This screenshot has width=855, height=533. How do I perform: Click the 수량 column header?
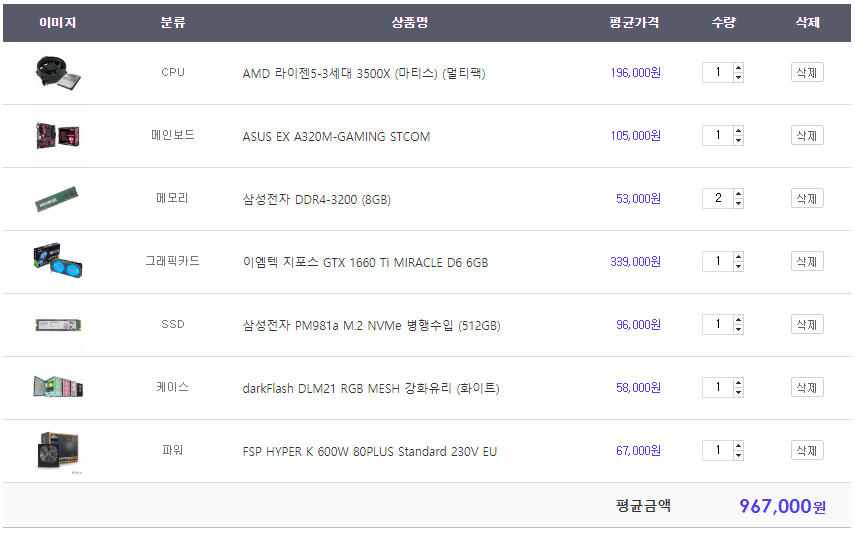[724, 22]
